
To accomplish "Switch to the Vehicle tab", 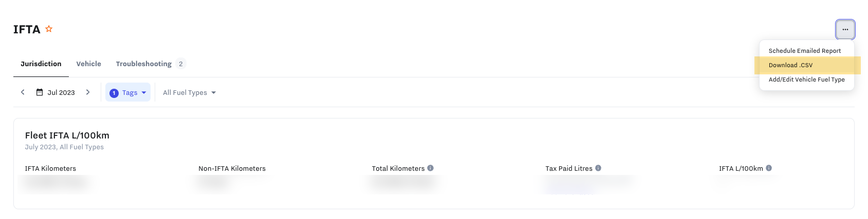I will click(88, 64).
